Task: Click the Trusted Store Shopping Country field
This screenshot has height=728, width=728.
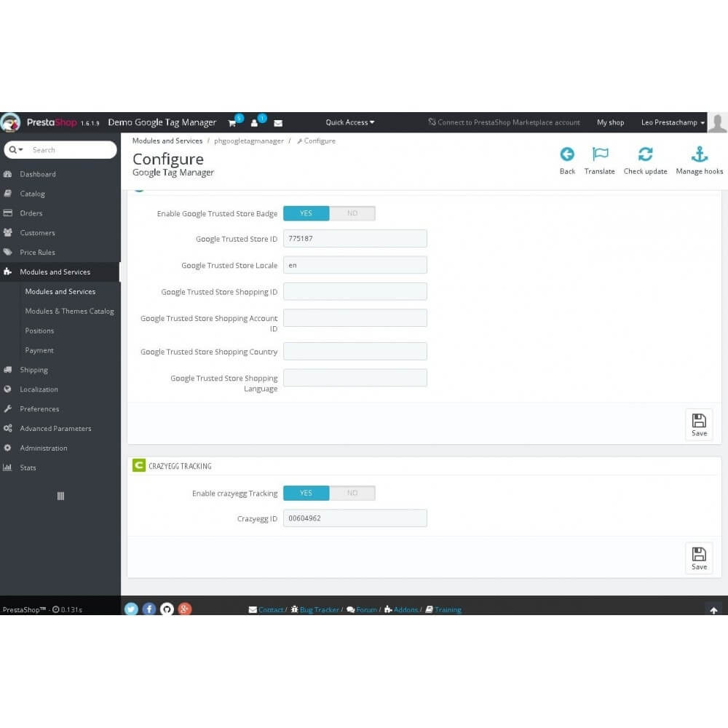Action: [355, 352]
